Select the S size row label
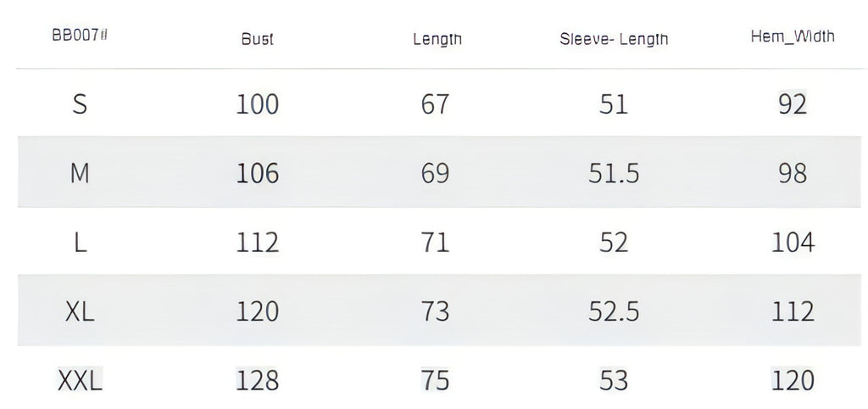 point(80,104)
